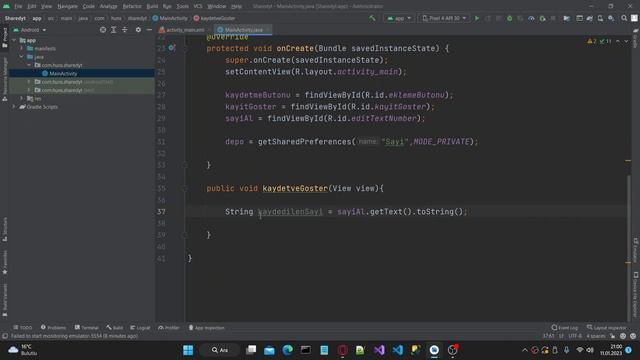Toggle the Build Variants side tab

5,300
